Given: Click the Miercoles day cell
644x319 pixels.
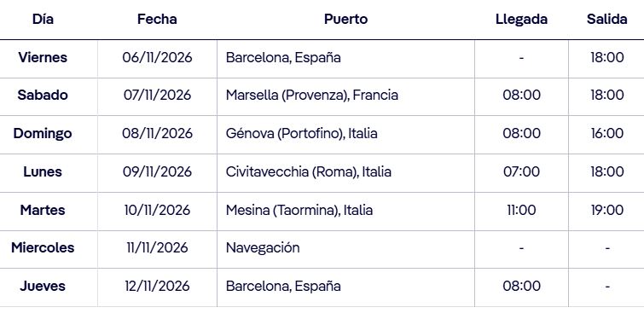Looking at the screenshot, I should (x=43, y=247).
